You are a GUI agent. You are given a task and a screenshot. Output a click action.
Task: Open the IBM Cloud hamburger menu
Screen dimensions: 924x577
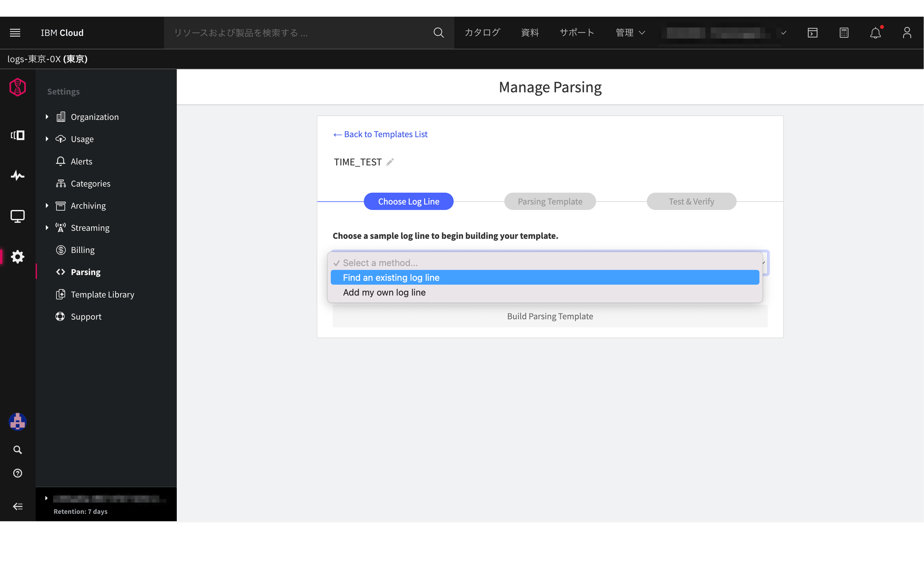tap(15, 33)
